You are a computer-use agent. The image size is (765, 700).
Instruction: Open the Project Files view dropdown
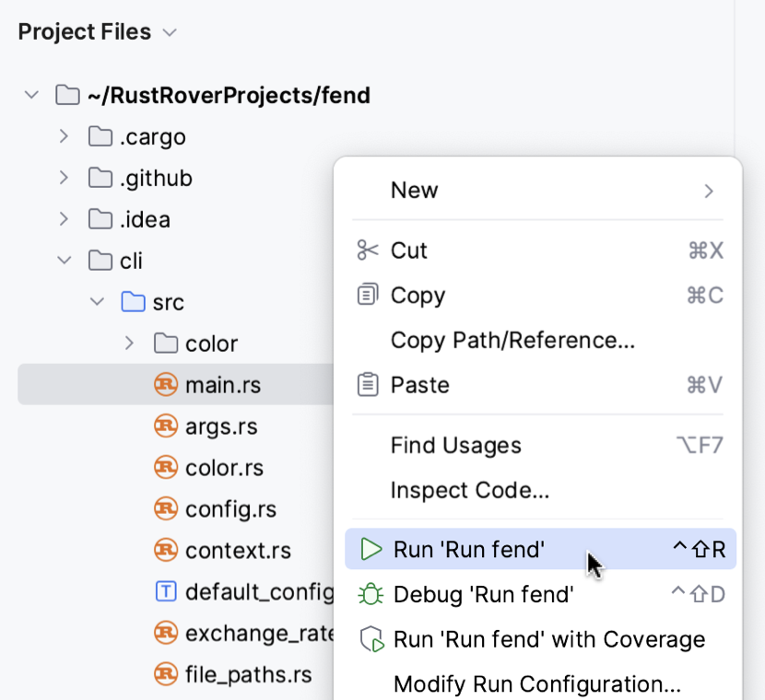[169, 31]
